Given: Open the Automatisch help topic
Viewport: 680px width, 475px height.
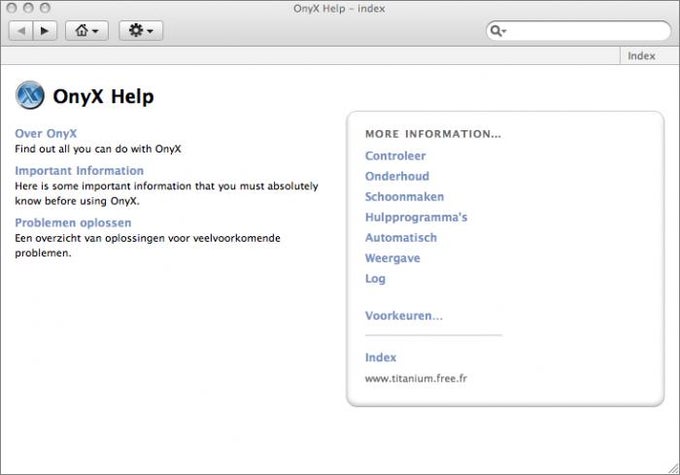Looking at the screenshot, I should (x=401, y=238).
